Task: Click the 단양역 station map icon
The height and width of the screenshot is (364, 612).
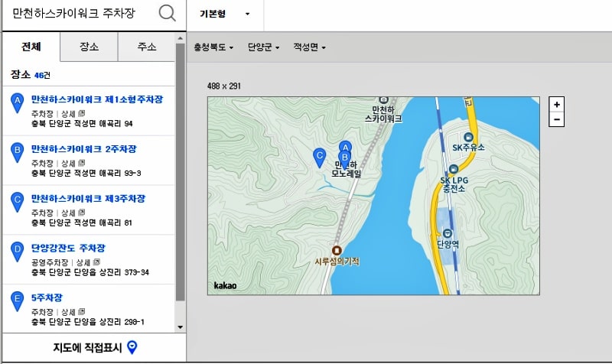Action: [448, 233]
